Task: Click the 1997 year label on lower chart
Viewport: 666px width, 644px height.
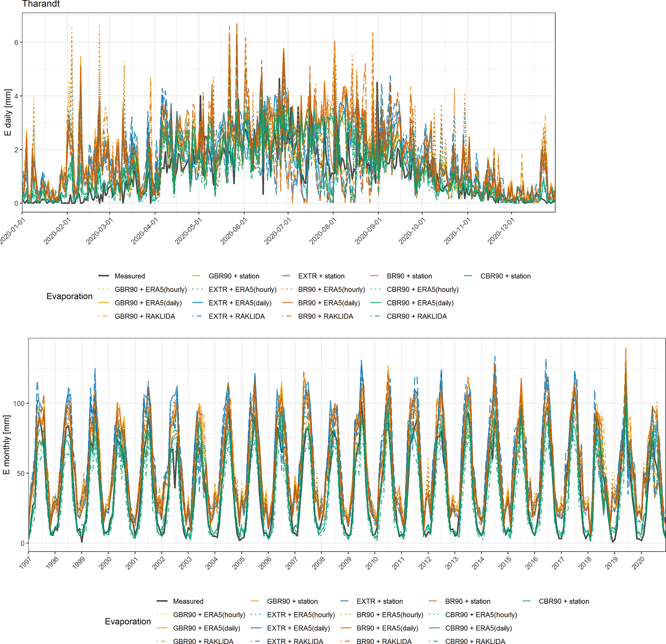Action: (25, 563)
